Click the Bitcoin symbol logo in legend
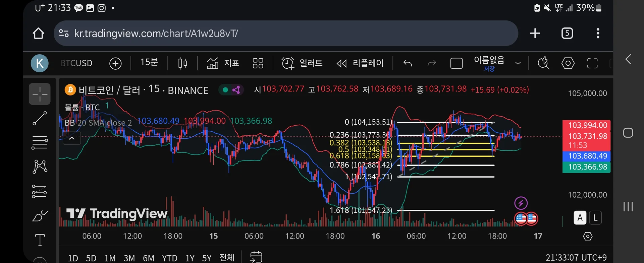The height and width of the screenshot is (263, 644). (x=70, y=90)
